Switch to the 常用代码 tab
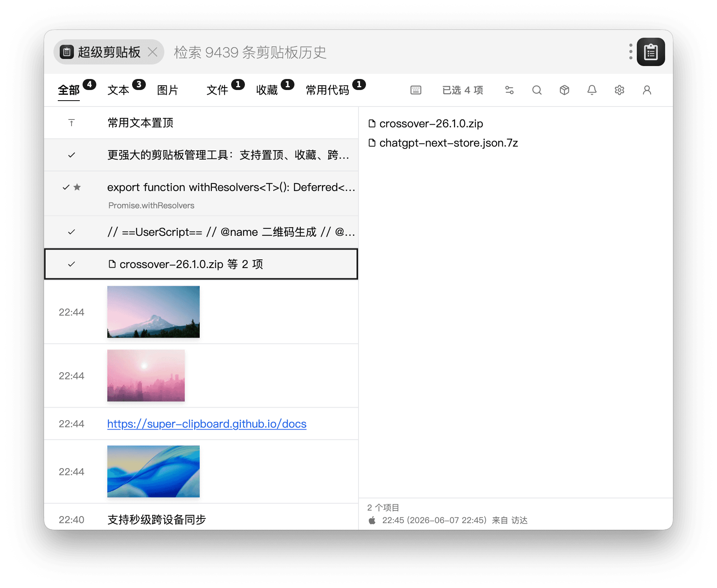 [x=327, y=90]
